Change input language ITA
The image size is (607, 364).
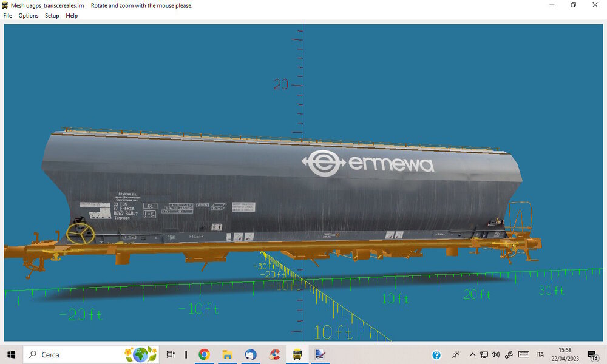[x=540, y=354]
